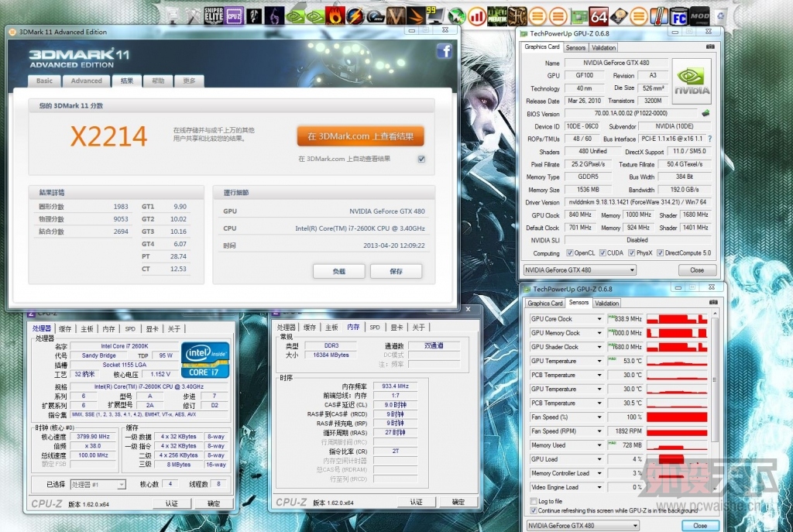The height and width of the screenshot is (532, 793).
Task: Open the black MOD dock icon
Action: [700, 16]
